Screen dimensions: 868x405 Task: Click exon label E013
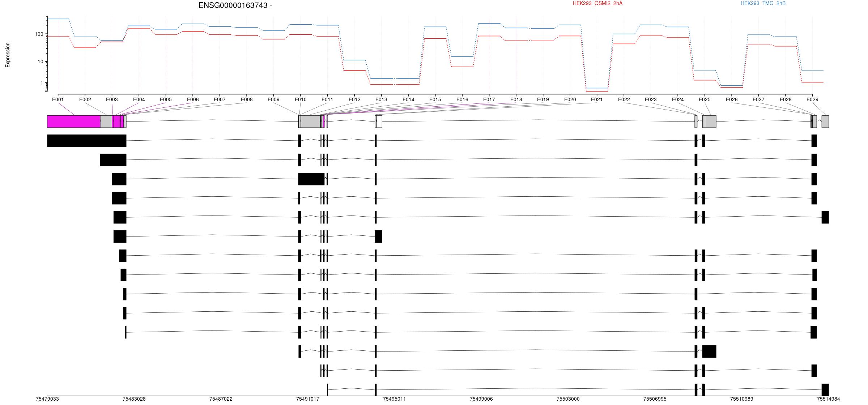pyautogui.click(x=381, y=99)
